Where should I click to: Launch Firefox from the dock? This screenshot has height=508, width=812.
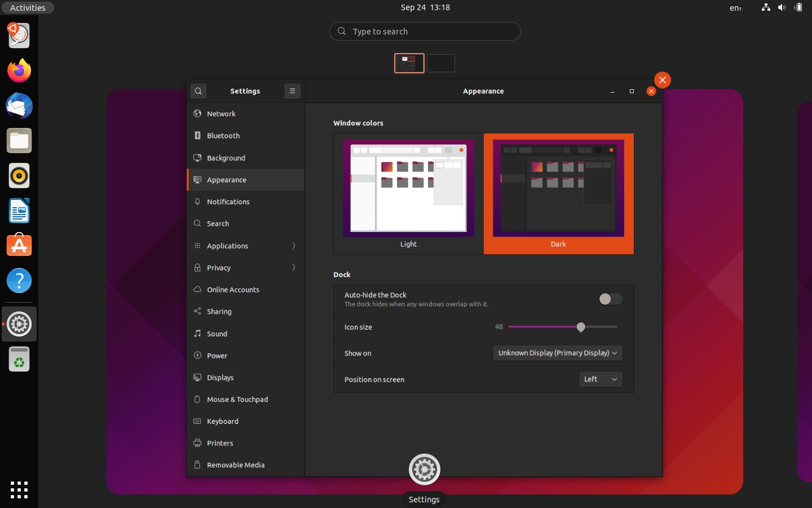[x=19, y=71]
